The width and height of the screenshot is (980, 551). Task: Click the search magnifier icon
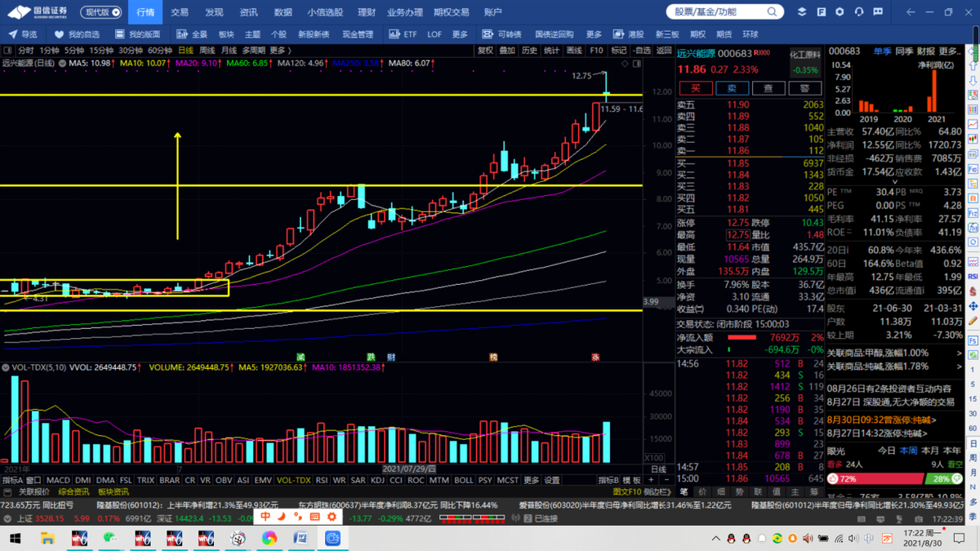[772, 12]
